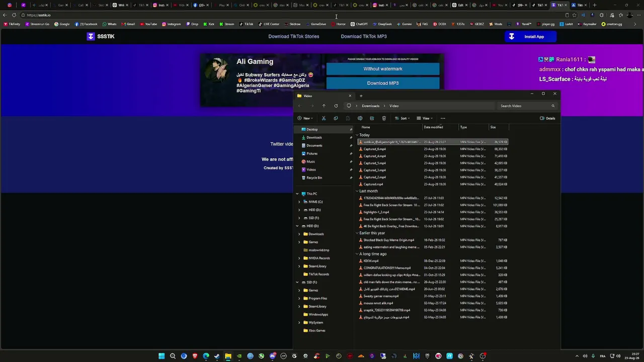Open the Sort dropdown in Explorer
Screen dimensions: 644x362
pos(402,118)
